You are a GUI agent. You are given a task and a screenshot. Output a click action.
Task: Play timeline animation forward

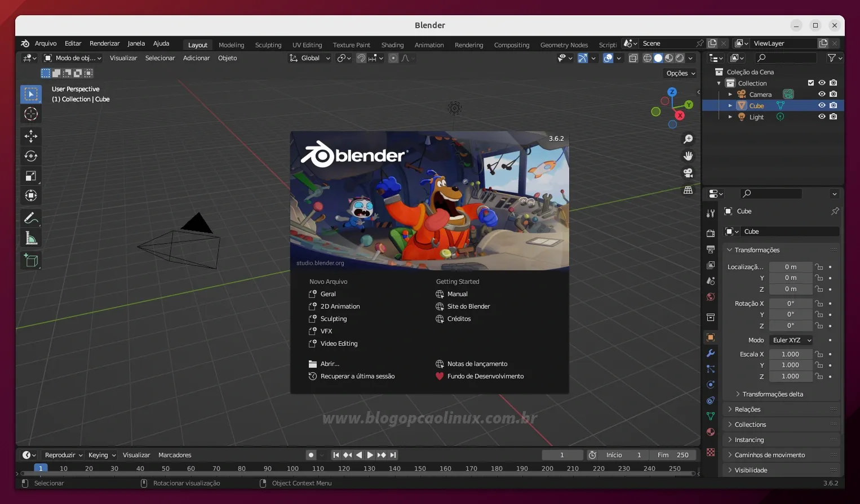[x=370, y=455]
